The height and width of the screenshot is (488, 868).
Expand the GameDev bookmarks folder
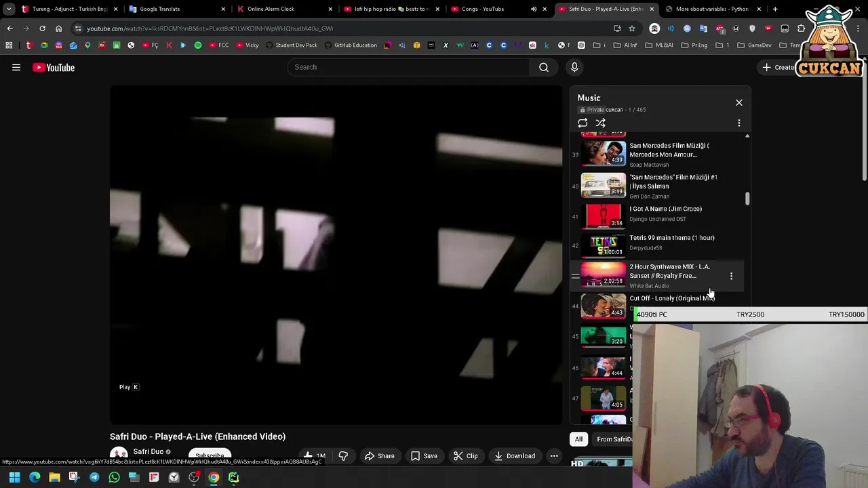(x=754, y=45)
